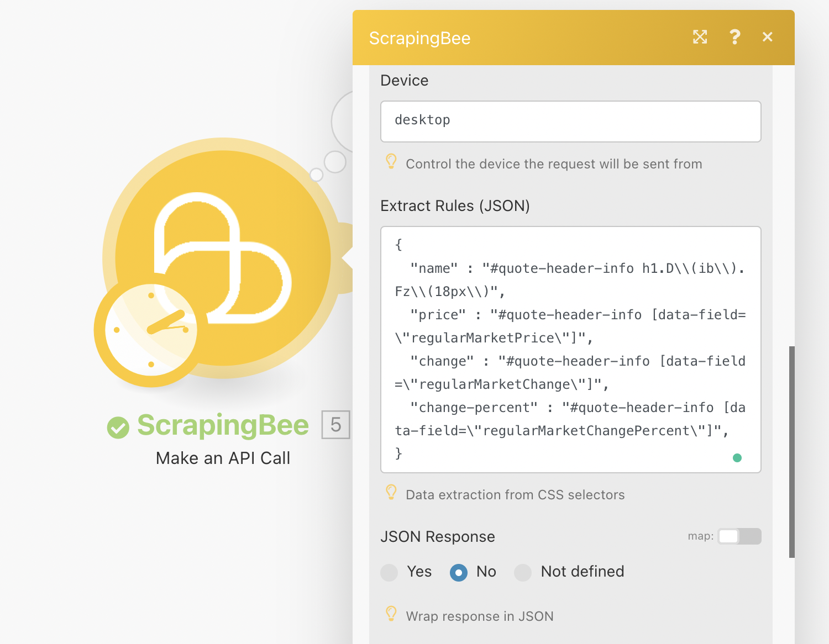
Task: Click the lightbulb hint icon under Device
Action: pyautogui.click(x=391, y=162)
